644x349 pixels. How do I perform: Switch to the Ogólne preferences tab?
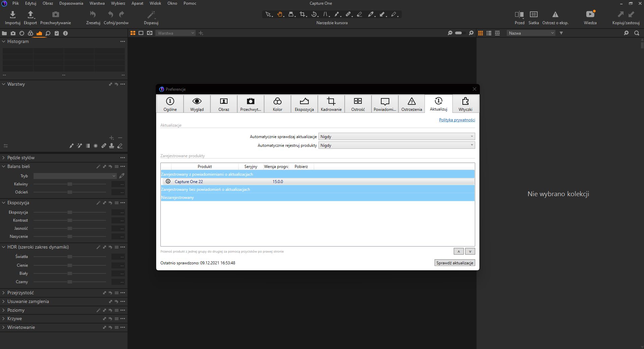pyautogui.click(x=170, y=104)
